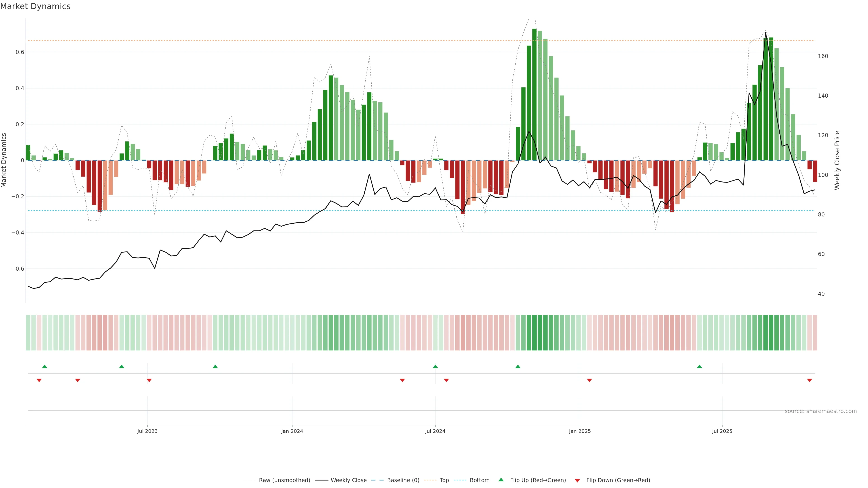Screen dimensions: 868x488
Task: Toggle the Weekly Close legend entry
Action: click(348, 480)
